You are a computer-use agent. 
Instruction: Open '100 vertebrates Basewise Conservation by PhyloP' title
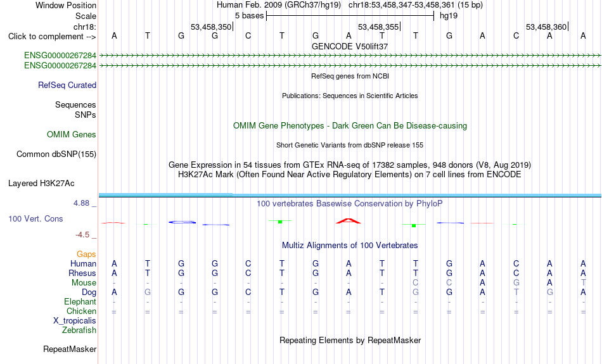point(350,204)
